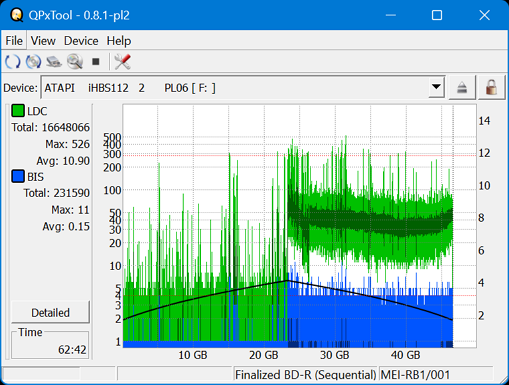Viewport: 509px width, 385px height.
Task: Click the LDC Avg: 10.90 value
Action: (63, 161)
